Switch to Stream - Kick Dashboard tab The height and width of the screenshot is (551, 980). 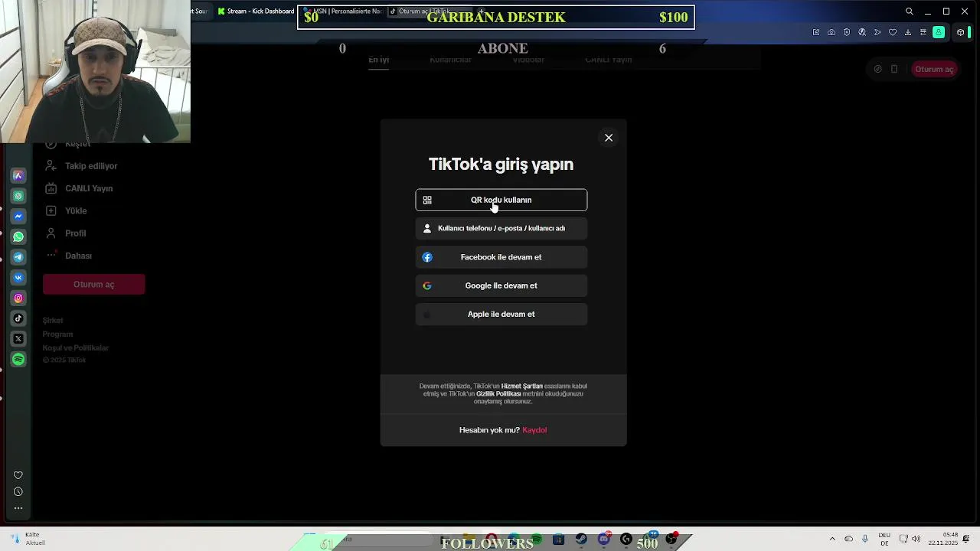(x=255, y=11)
